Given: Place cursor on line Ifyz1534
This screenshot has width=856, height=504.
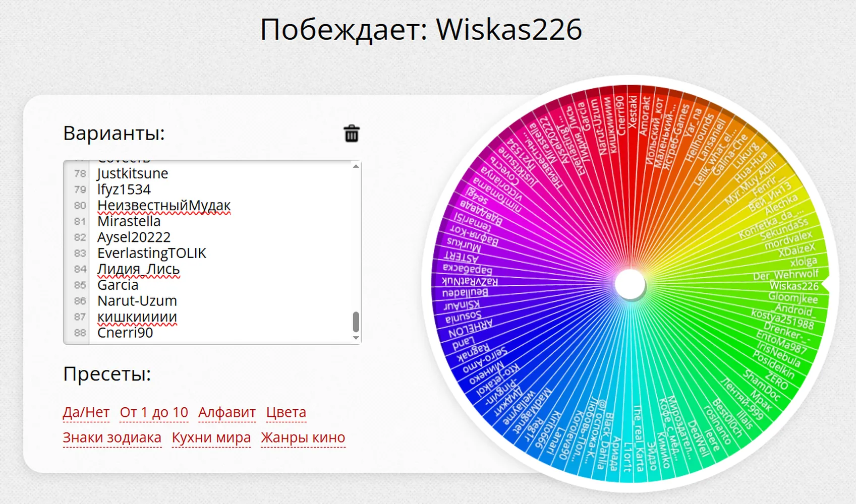Looking at the screenshot, I should pos(124,190).
